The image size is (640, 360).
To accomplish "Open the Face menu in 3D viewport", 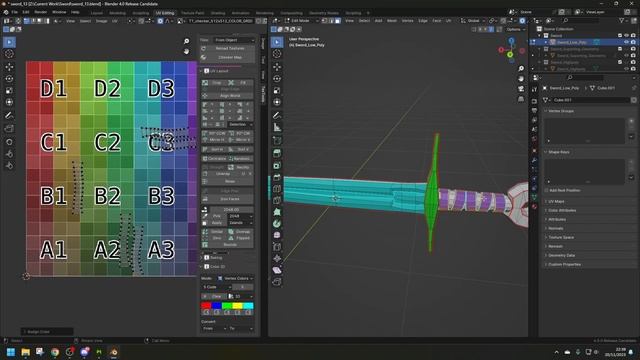I will [x=436, y=20].
